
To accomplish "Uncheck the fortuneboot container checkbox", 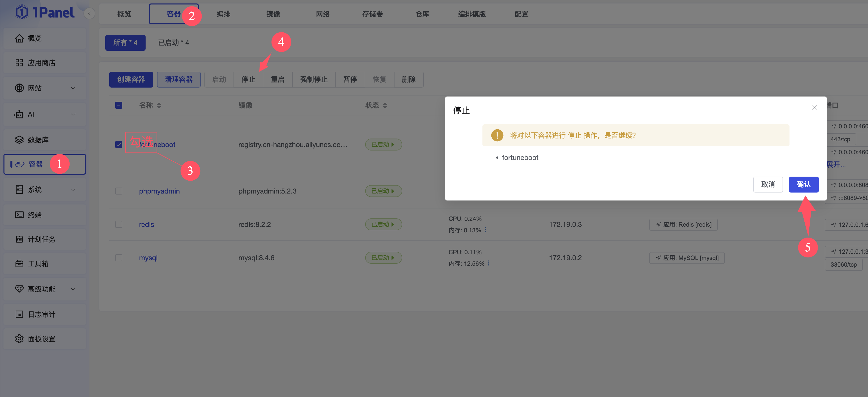I will [118, 145].
